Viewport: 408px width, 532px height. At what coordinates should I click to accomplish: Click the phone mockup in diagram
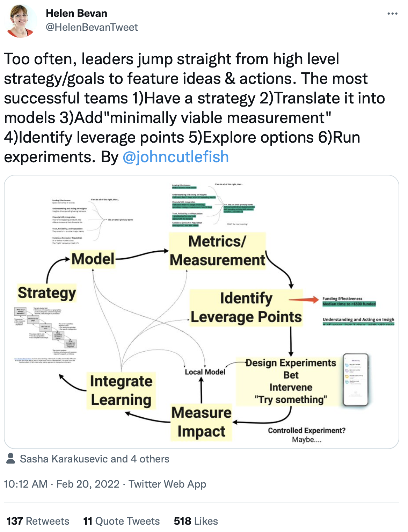pyautogui.click(x=356, y=380)
